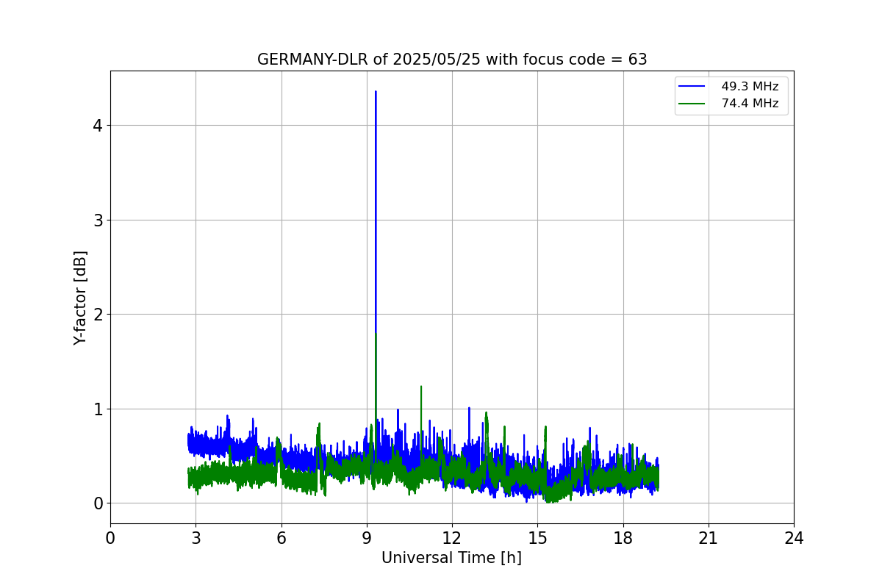Click the 'Y-factor [dB]' axis label
This screenshot has height=588, width=882.
point(80,298)
